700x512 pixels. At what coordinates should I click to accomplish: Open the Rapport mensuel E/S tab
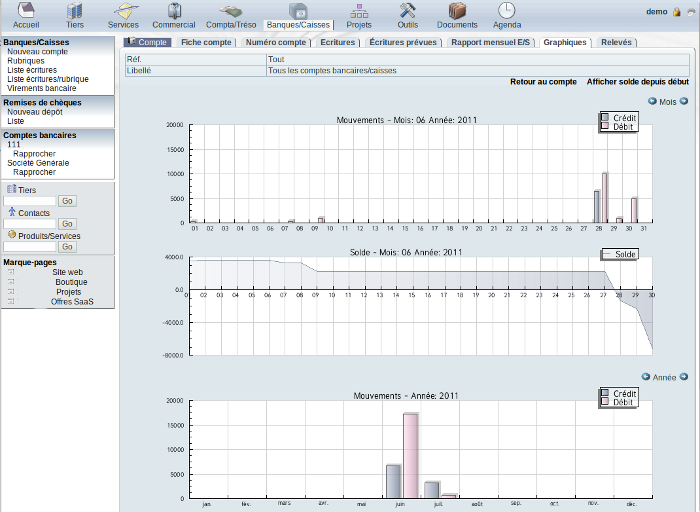pyautogui.click(x=489, y=43)
